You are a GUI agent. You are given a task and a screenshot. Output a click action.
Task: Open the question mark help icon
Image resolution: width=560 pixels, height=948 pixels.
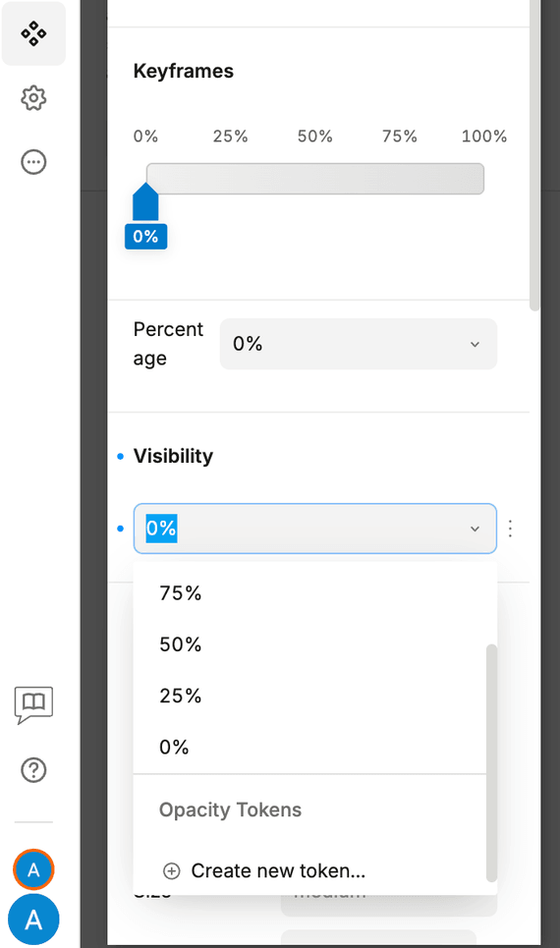coord(33,770)
